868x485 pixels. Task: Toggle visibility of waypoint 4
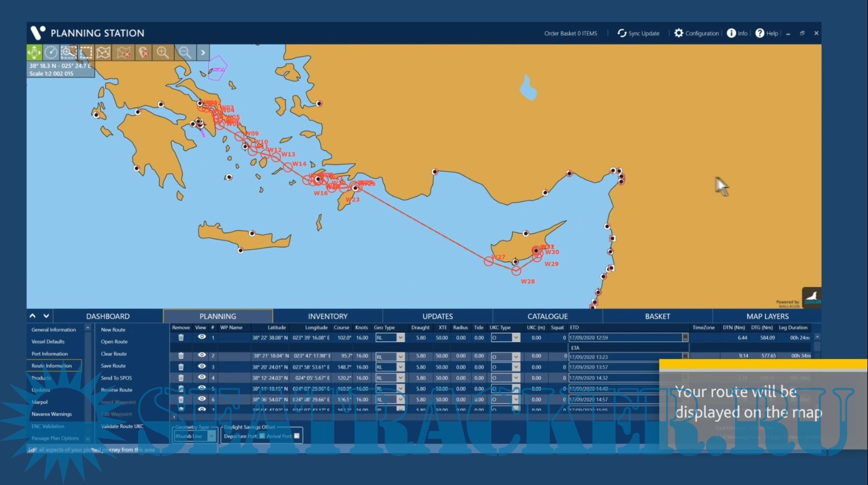click(202, 377)
